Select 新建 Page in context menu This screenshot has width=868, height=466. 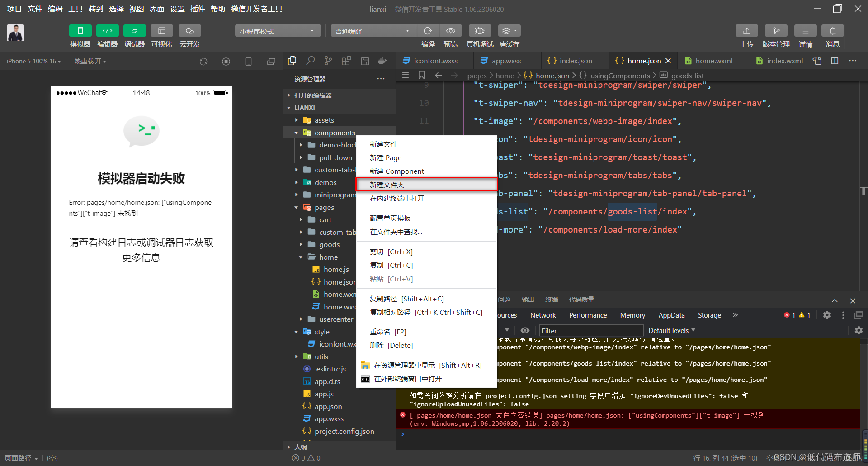tap(427, 157)
